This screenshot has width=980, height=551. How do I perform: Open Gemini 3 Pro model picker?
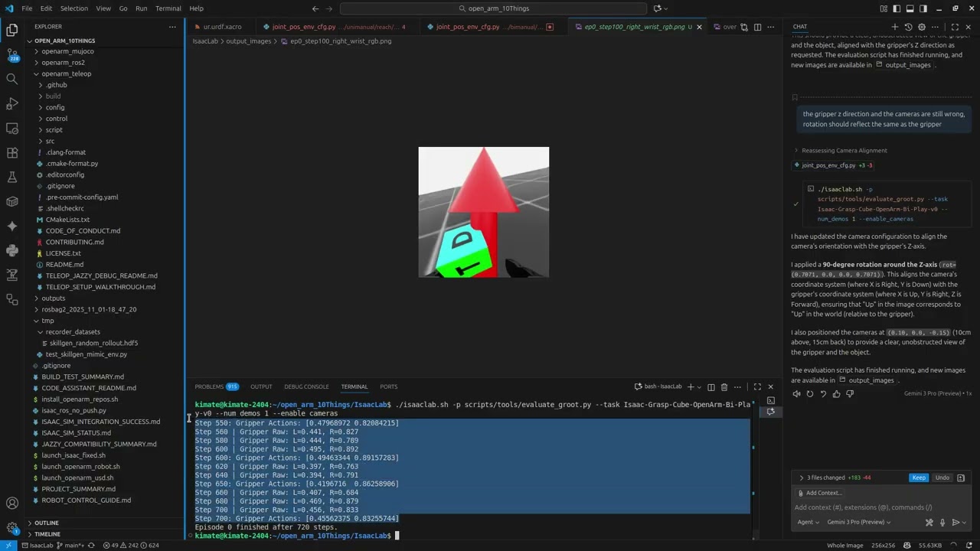point(858,523)
